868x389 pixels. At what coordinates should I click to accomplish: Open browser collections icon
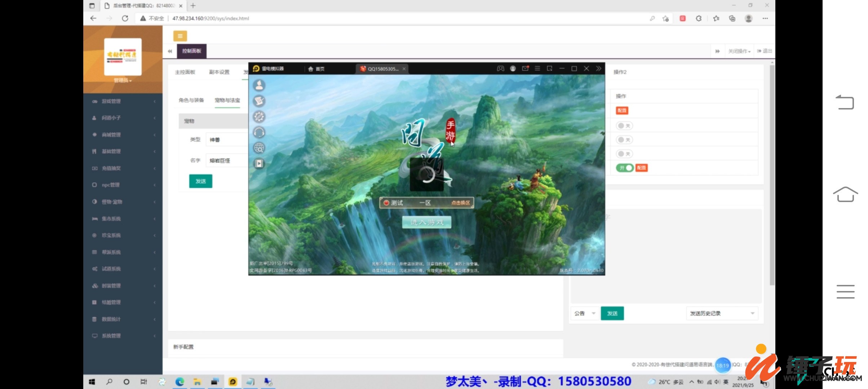point(732,18)
